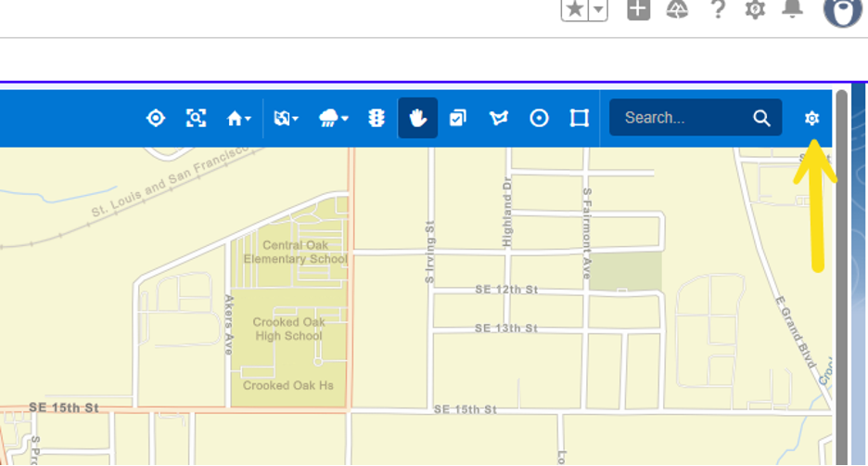Screen dimensions: 868x466
Task: Click the map layers refresh icon
Action: [282, 118]
